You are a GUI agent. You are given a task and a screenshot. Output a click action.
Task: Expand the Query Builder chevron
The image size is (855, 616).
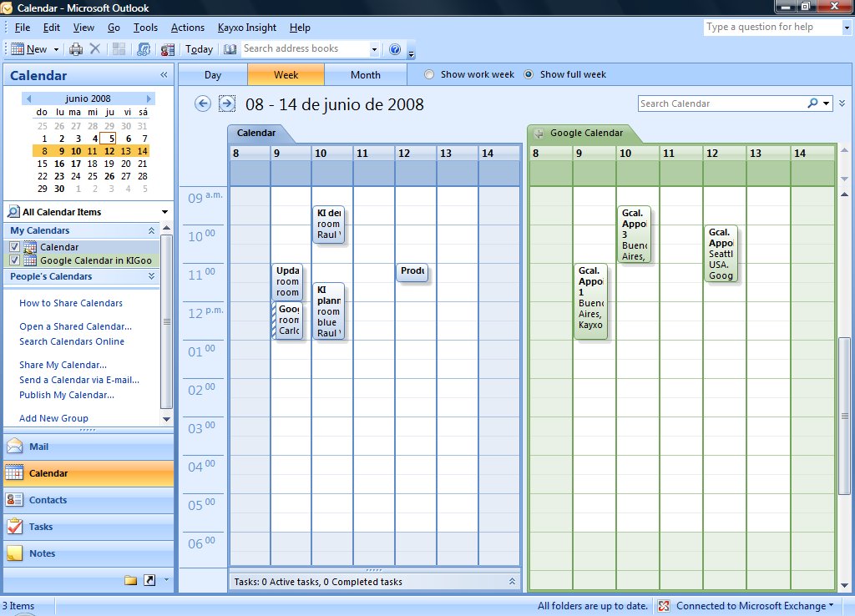(842, 103)
